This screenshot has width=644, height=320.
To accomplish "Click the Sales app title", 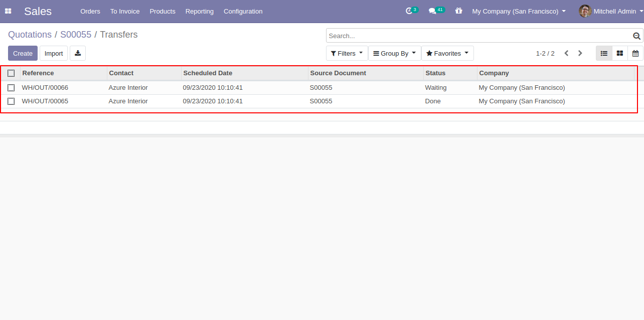I will [x=38, y=11].
